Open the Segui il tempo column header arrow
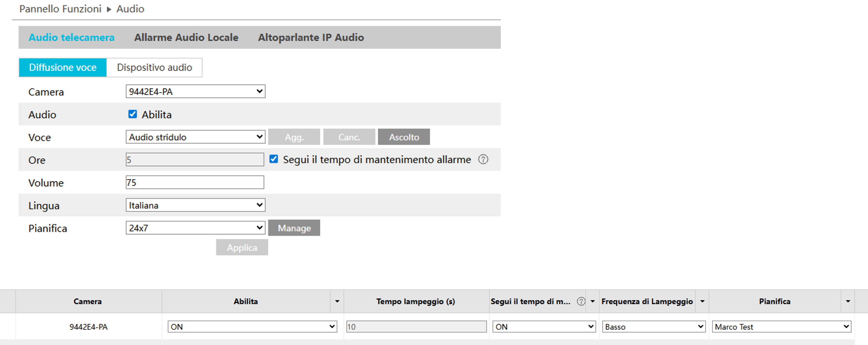This screenshot has width=868, height=345. pos(592,301)
